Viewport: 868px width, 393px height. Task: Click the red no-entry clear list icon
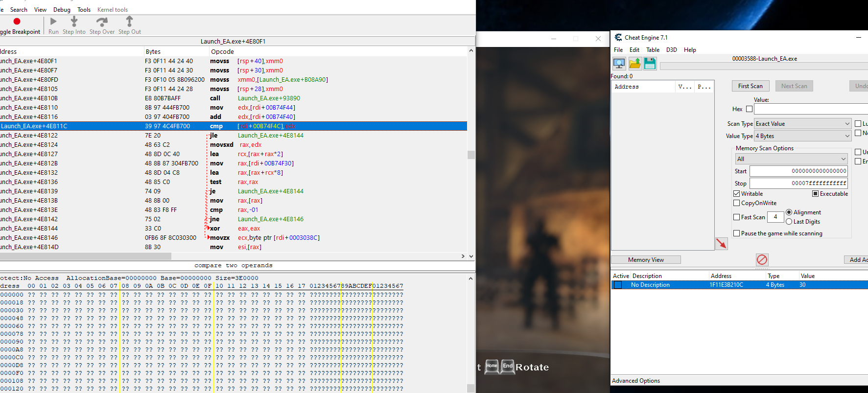[x=762, y=259]
